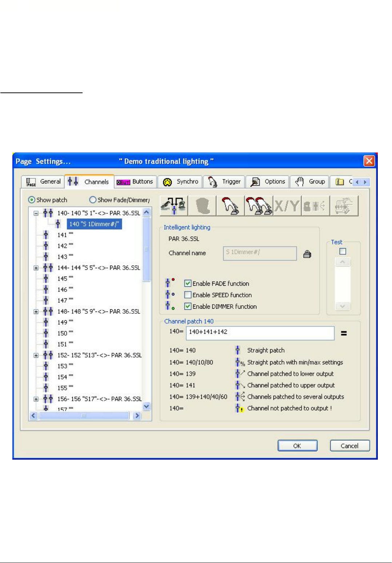Click tab strip scroll right arrow

[x=365, y=182]
